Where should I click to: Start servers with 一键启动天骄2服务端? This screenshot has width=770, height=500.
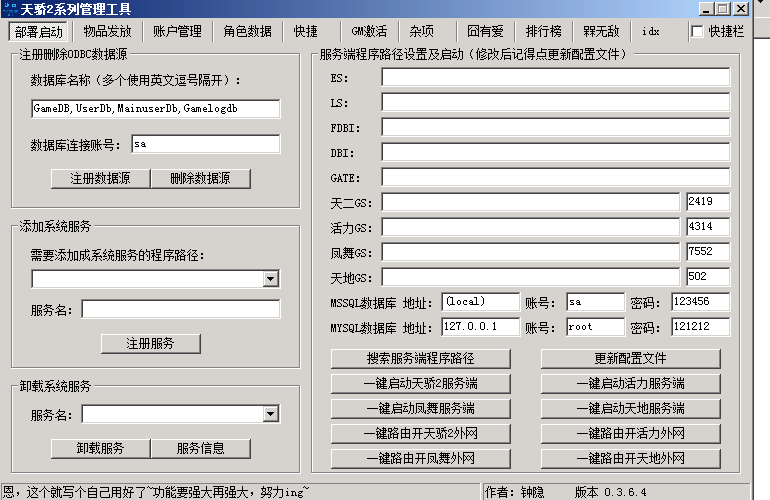420,384
